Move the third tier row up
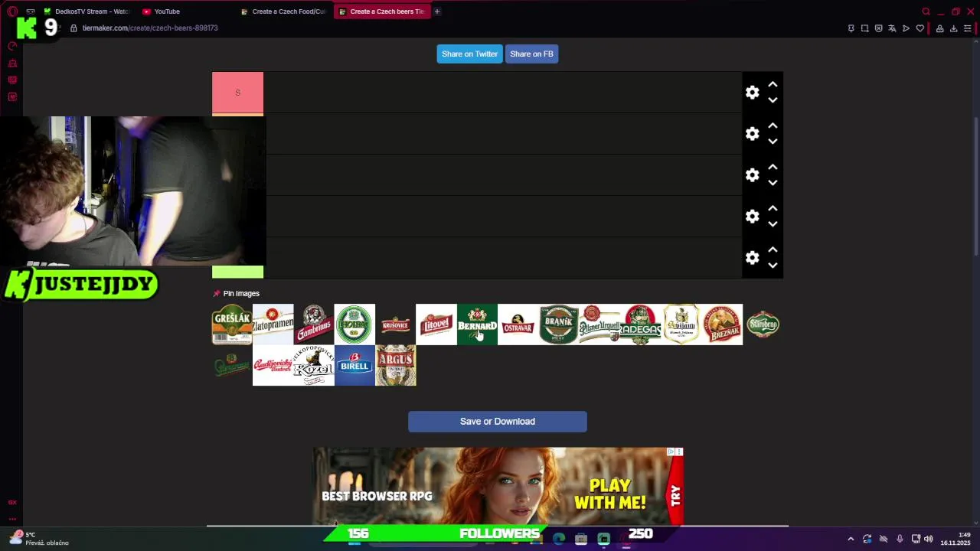Screen dimensions: 980x551 click(773, 168)
